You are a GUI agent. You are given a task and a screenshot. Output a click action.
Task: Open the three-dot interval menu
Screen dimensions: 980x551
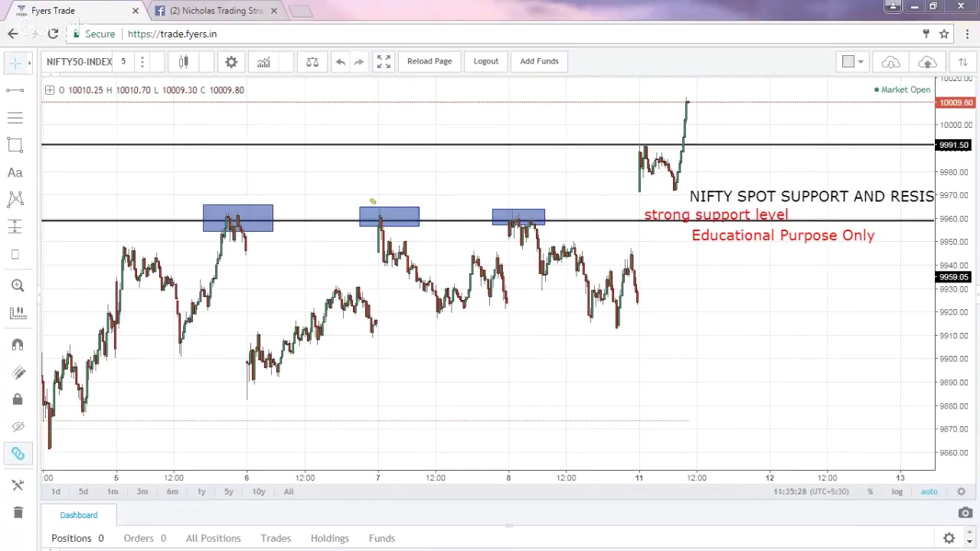(142, 62)
